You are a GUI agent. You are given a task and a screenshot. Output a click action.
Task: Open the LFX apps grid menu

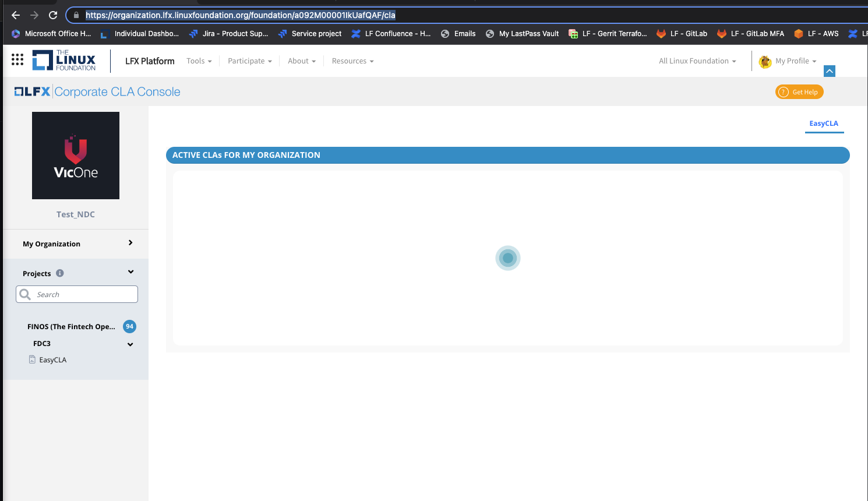point(17,60)
